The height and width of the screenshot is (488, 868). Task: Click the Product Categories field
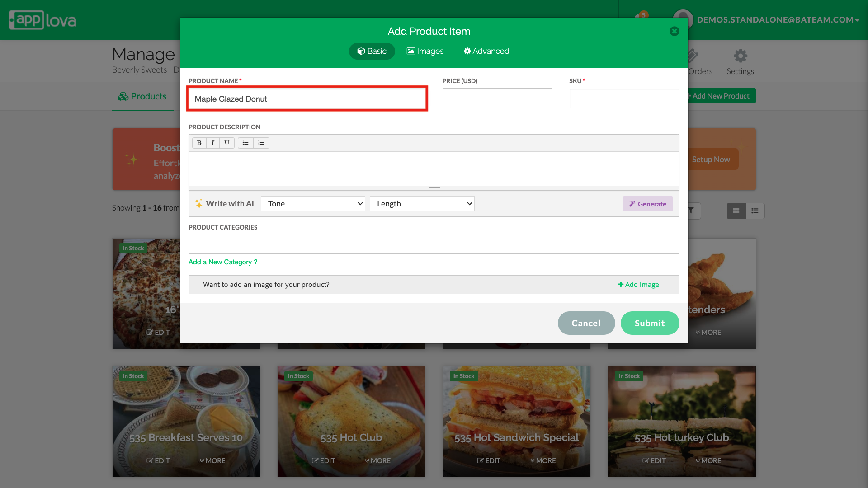(434, 244)
